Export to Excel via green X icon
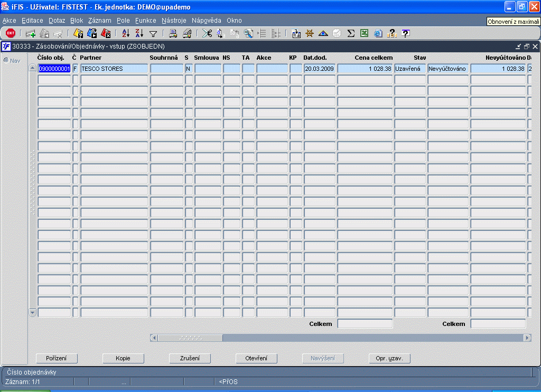The image size is (541, 392). pos(365,33)
